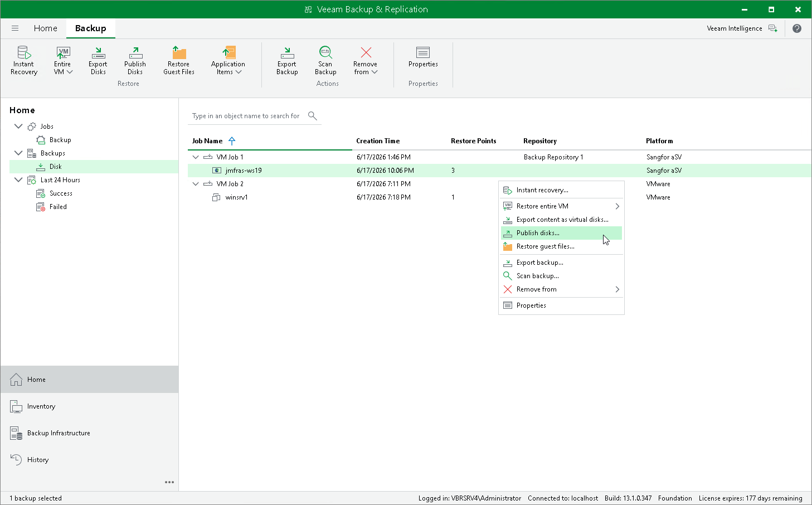812x505 pixels.
Task: Open Restore Guest Files from the ribbon
Action: tap(179, 60)
